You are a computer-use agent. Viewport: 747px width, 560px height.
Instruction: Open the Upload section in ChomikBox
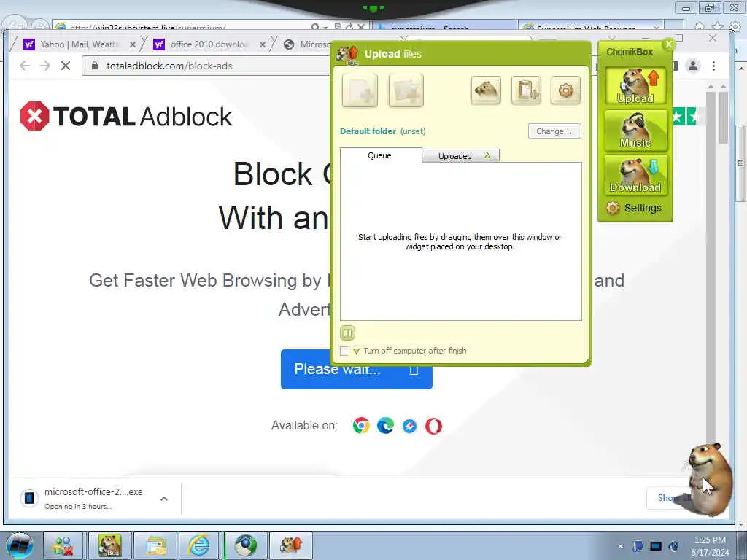[x=635, y=86]
